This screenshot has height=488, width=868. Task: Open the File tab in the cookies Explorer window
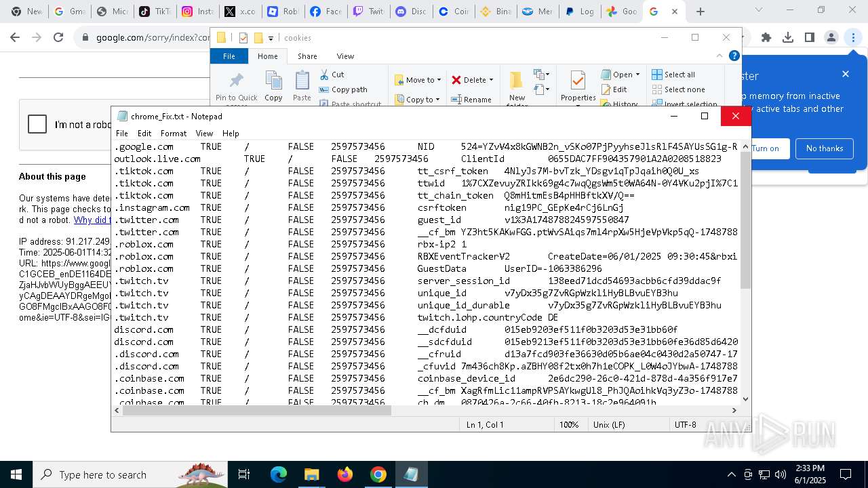(x=229, y=56)
